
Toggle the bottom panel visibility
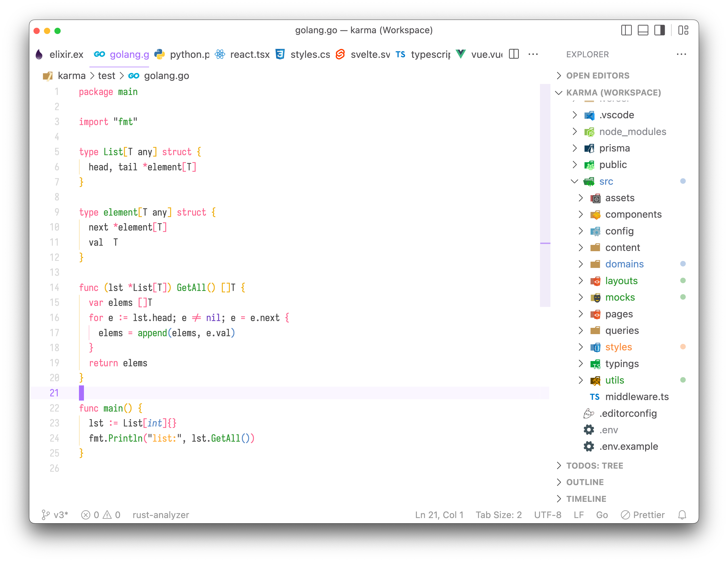pos(643,30)
